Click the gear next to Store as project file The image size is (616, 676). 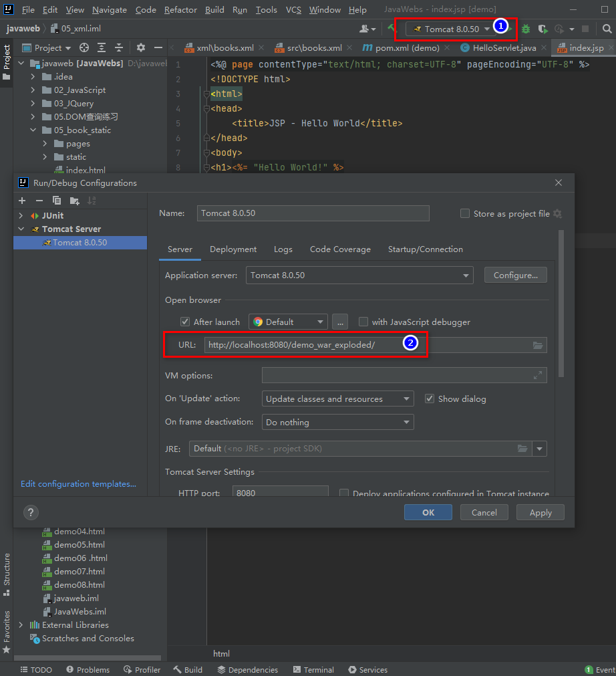[557, 214]
